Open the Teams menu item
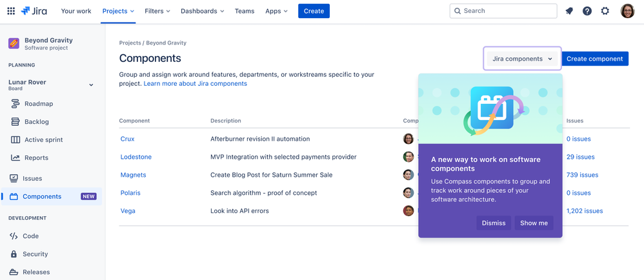Screen dimensions: 644x280 (245, 11)
